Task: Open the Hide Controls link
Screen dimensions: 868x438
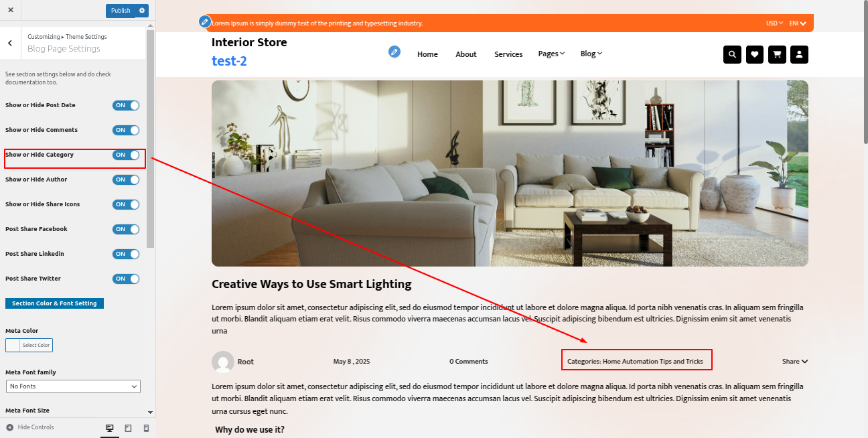Action: pos(30,427)
